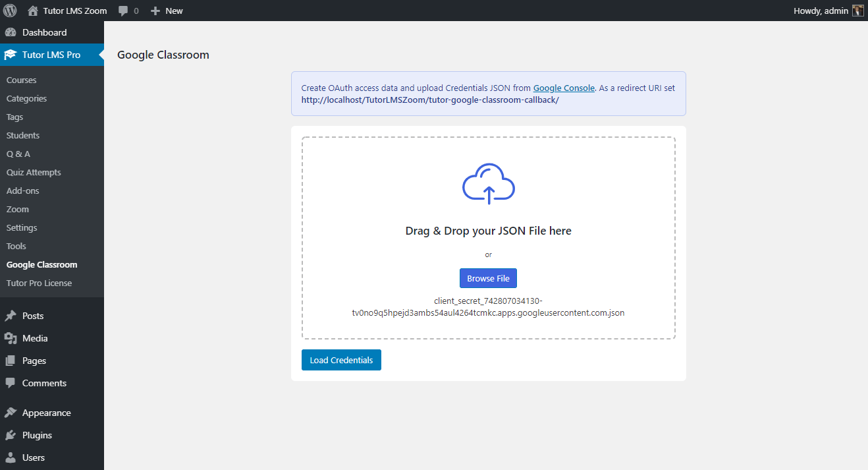The image size is (868, 470).
Task: Click the WordPress logo icon
Action: tap(10, 11)
